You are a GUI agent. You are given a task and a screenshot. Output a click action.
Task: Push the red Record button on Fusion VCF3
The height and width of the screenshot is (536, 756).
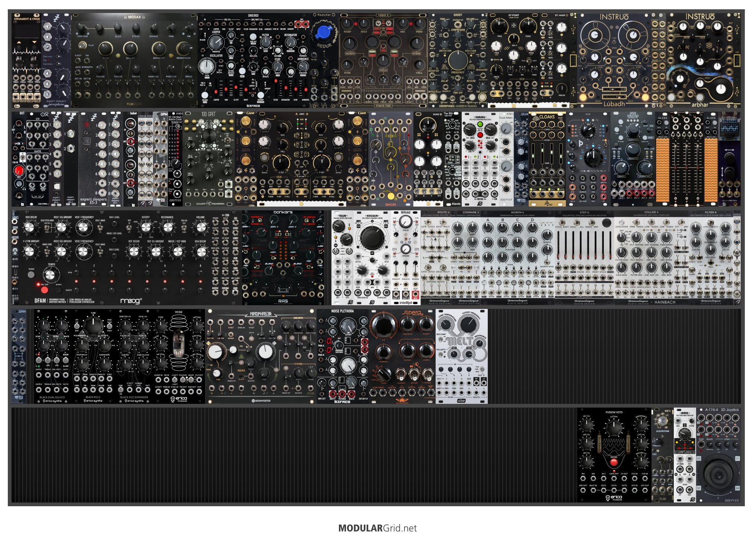click(x=614, y=462)
